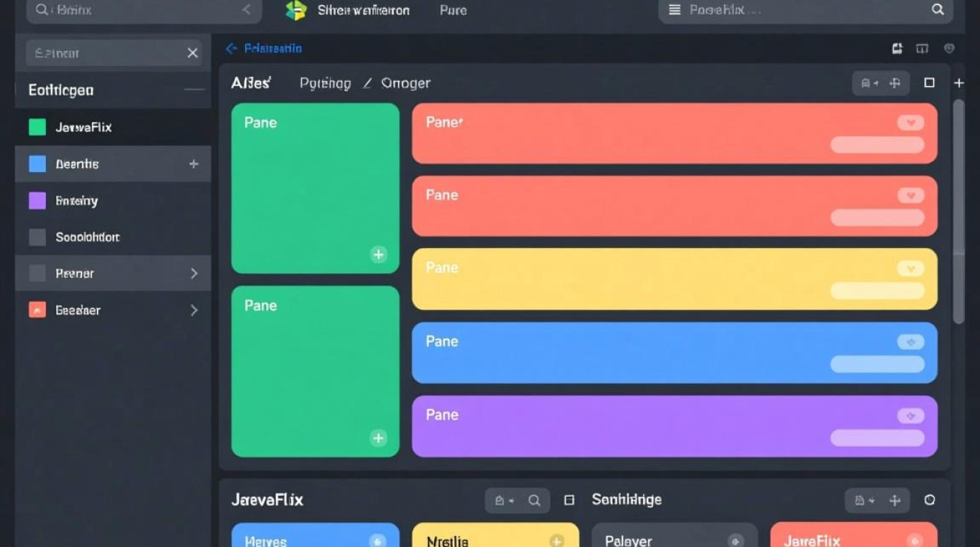Expand the red dropdown arrow on the top Pane card
The image size is (980, 547).
pos(910,123)
